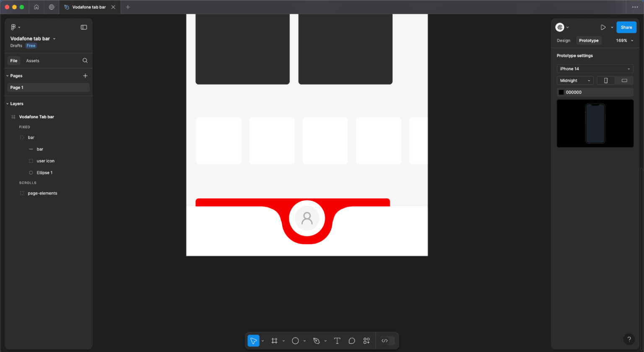Start prototype presentation with the play icon
This screenshot has width=644, height=352.
[x=603, y=27]
